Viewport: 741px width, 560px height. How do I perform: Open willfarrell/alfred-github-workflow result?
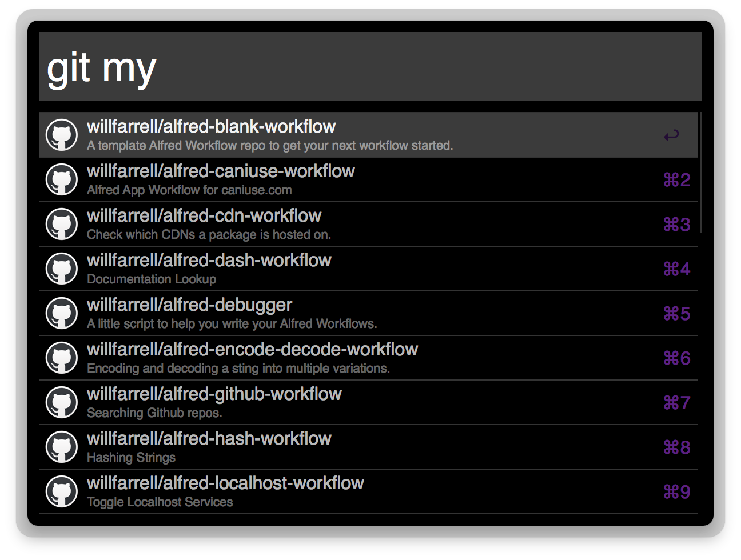pyautogui.click(x=368, y=402)
